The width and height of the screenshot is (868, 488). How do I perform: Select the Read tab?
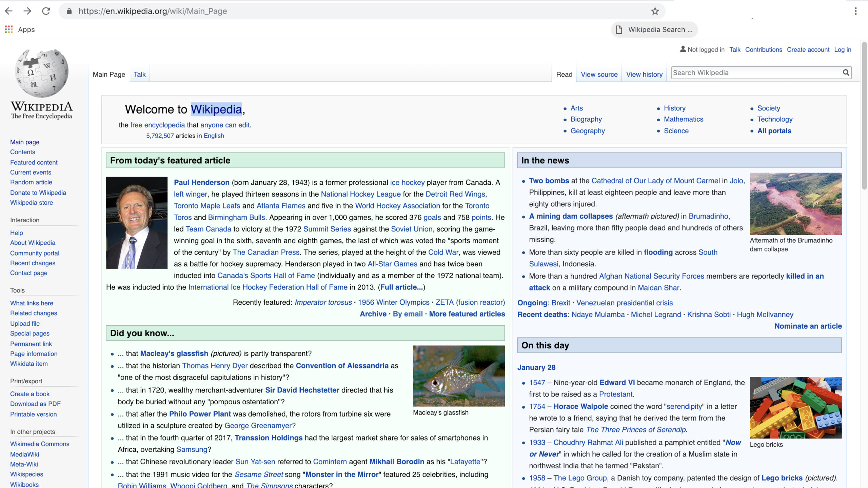coord(564,74)
